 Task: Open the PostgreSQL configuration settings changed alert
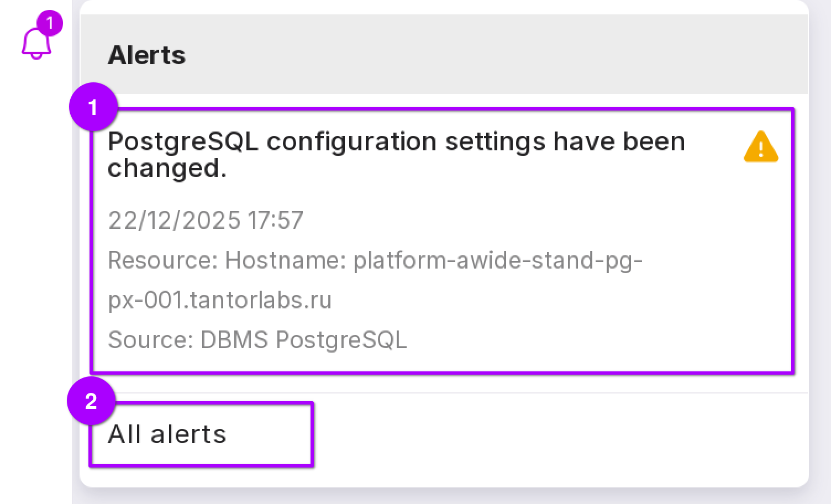[x=396, y=141]
